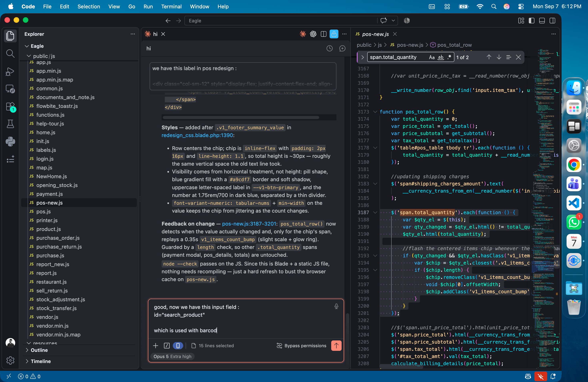Start a new chat with plus bubble icon

tap(342, 48)
